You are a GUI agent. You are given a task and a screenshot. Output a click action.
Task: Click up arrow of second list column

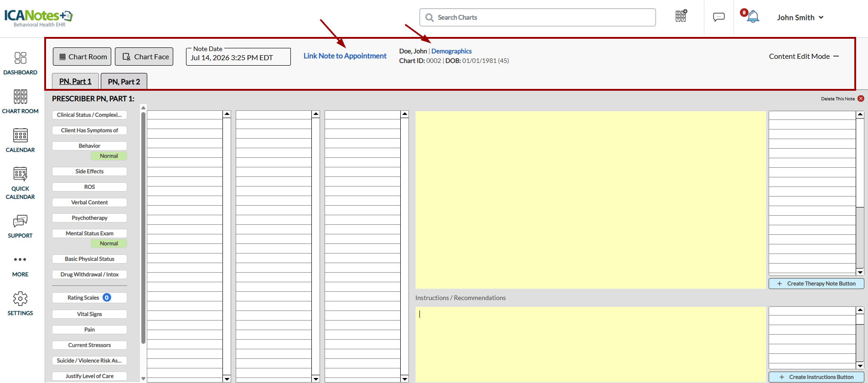[315, 114]
